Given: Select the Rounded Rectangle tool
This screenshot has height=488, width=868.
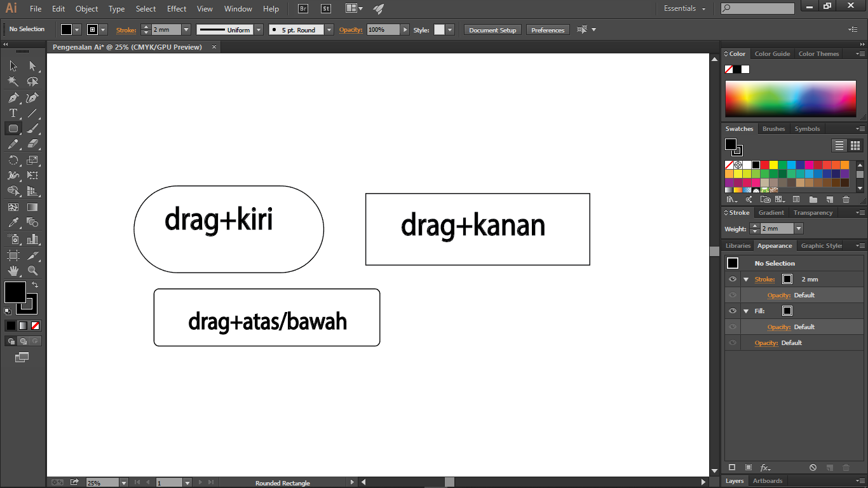Looking at the screenshot, I should coord(13,128).
